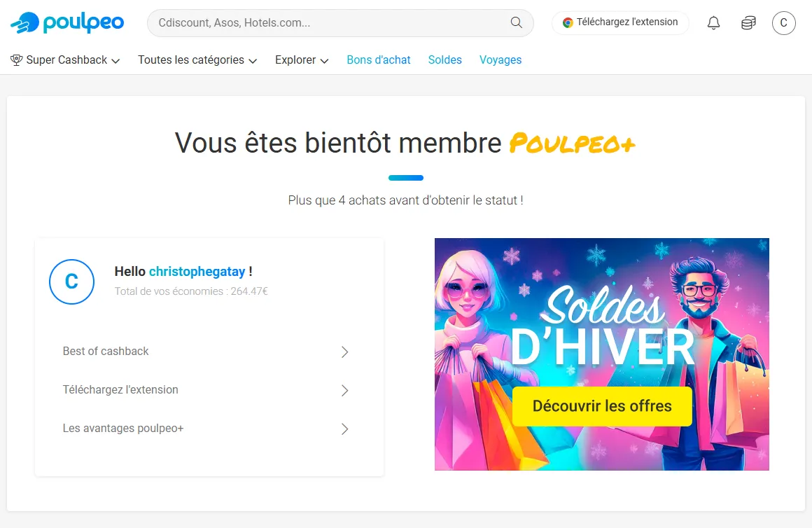The height and width of the screenshot is (528, 812).
Task: Open the coins cashback balance icon
Action: pos(748,23)
